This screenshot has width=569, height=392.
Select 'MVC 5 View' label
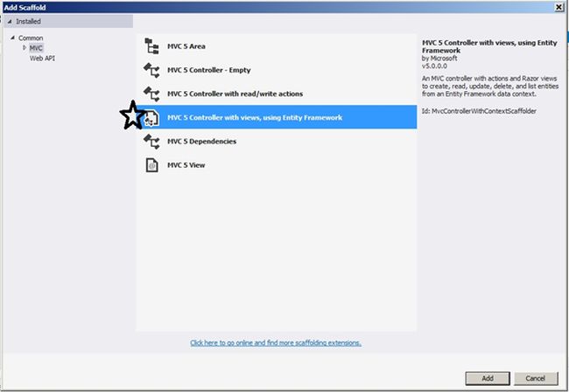(x=186, y=165)
